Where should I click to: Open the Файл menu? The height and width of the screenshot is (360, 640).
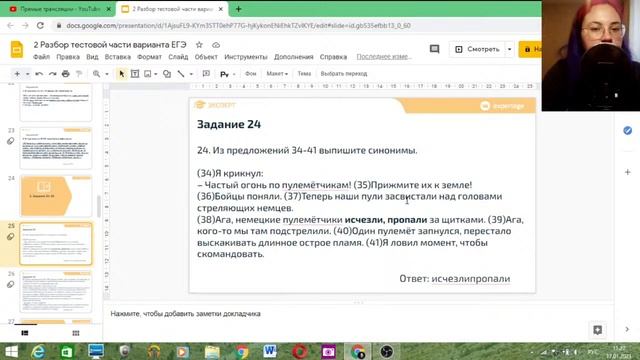pyautogui.click(x=42, y=57)
